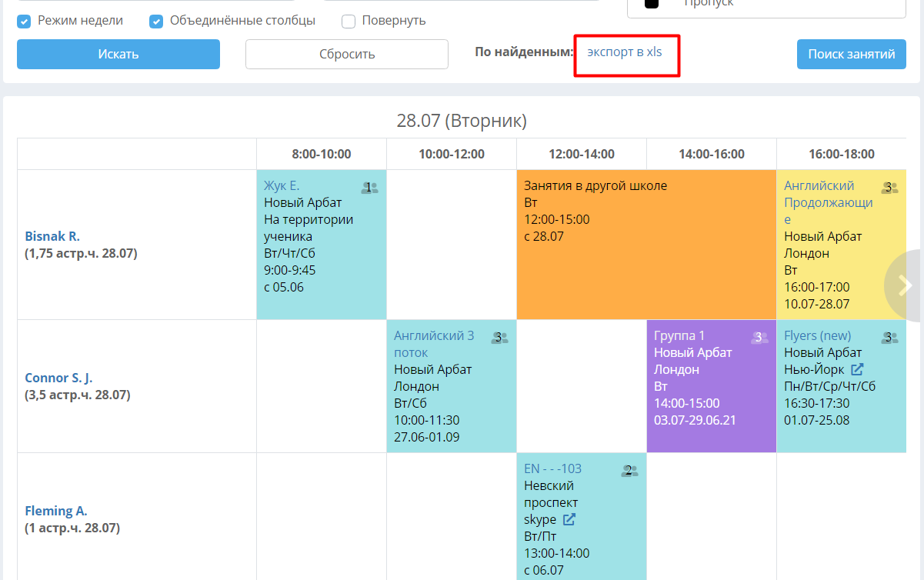This screenshot has height=580, width=924.
Task: Open the Flyers (new) group link
Action: 818,335
